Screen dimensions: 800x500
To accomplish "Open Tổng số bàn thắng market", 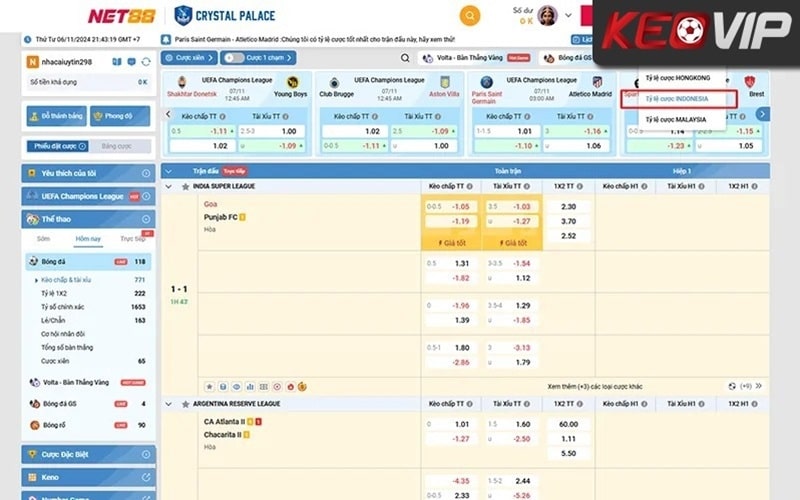I will click(x=67, y=347).
